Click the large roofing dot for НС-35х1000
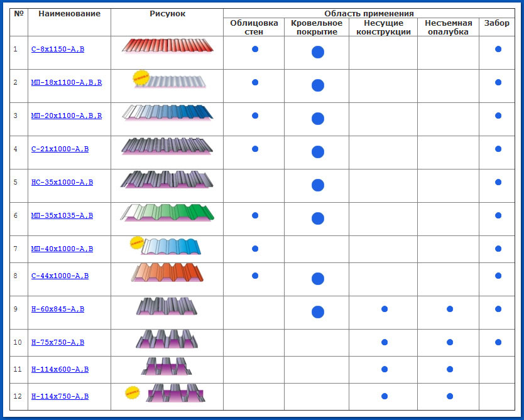The width and height of the screenshot is (524, 420). coord(318,185)
